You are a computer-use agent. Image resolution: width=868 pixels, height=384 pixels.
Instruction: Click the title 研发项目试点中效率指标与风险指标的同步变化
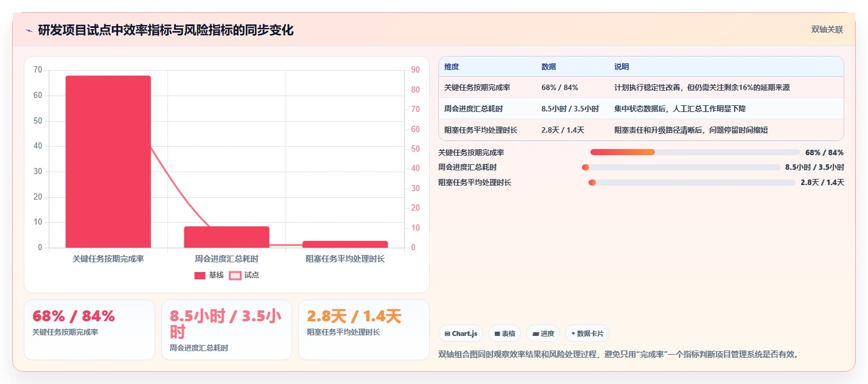click(166, 30)
